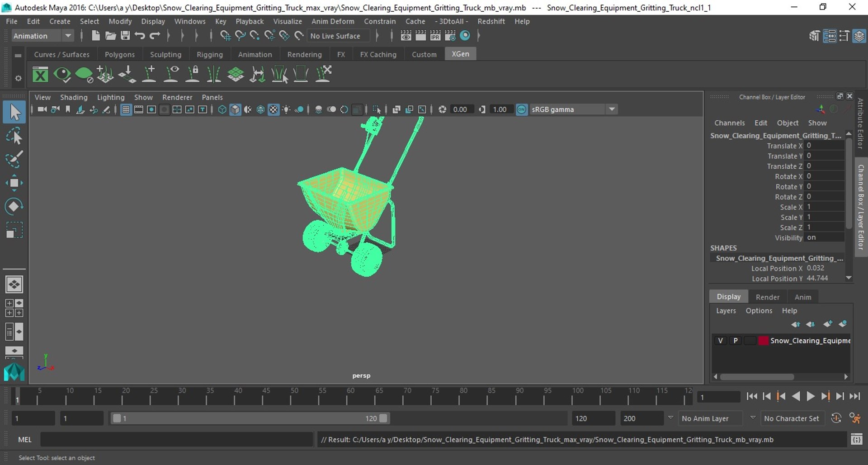Screen dimensions: 868x465
Task: Save the scene with the disk icon
Action: pos(125,36)
